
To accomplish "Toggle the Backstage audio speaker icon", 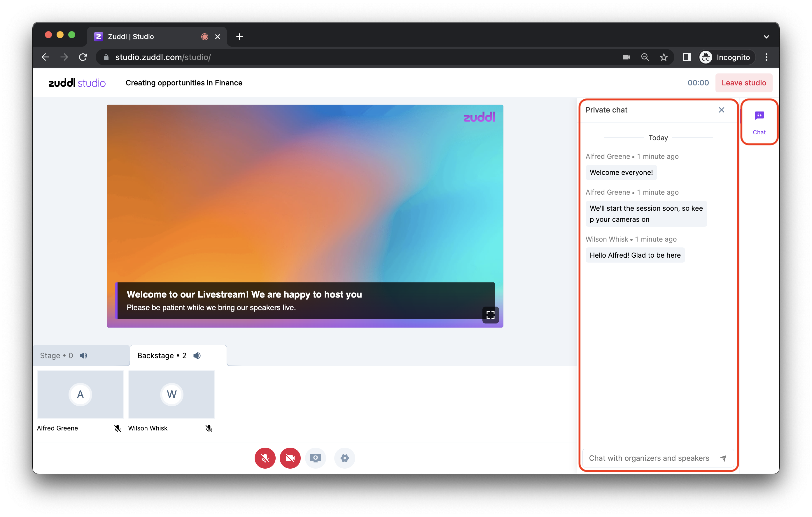I will (x=197, y=356).
